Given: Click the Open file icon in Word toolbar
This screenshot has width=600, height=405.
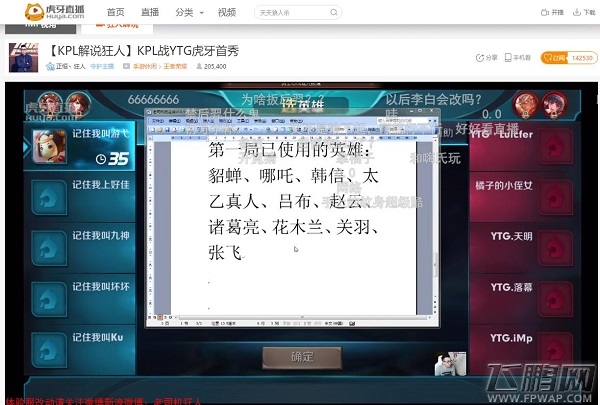Looking at the screenshot, I should (x=160, y=130).
